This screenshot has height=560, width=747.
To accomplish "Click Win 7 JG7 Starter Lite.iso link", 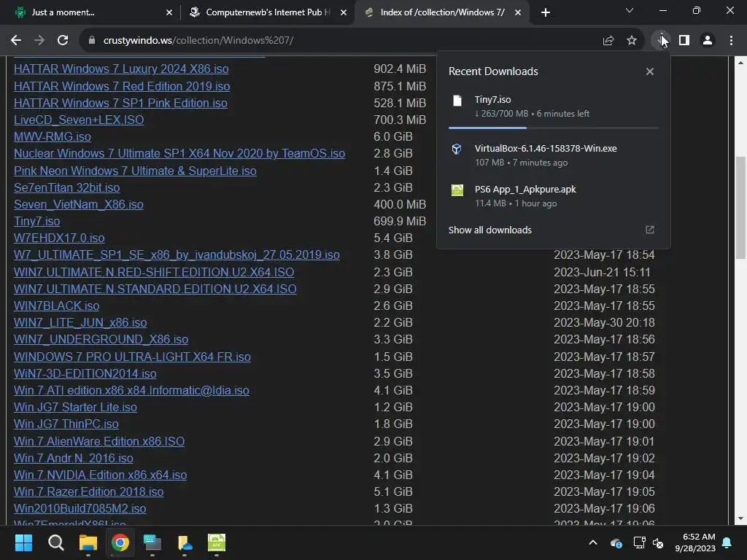I will 75,407.
